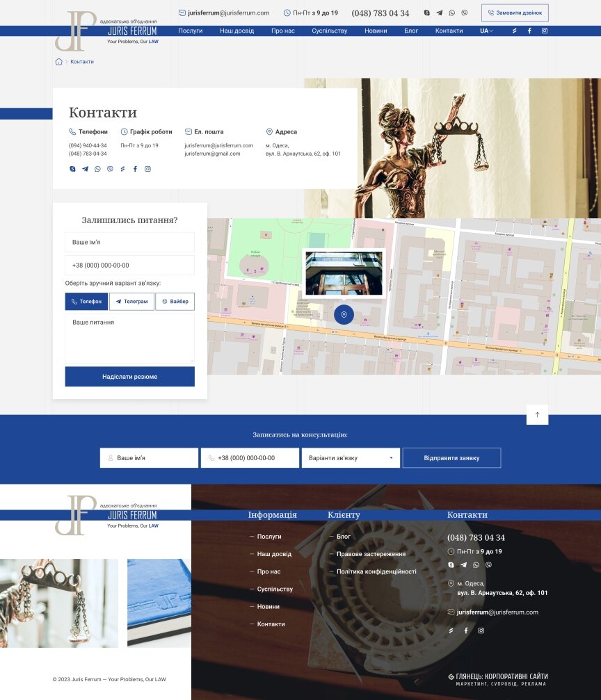Open the UA language dropdown
This screenshot has width=601, height=700.
tap(486, 31)
